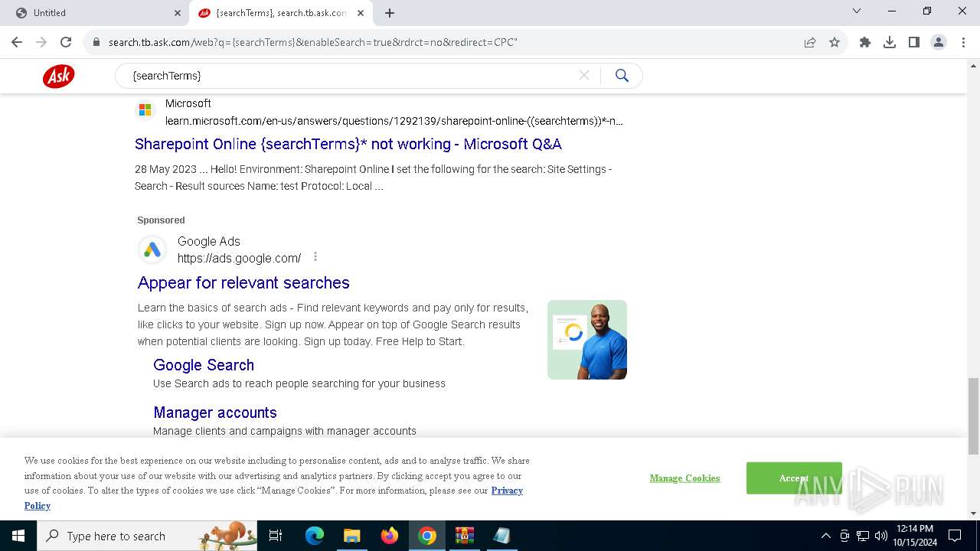Open Appear for relevant searches ad
The height and width of the screenshot is (551, 980).
tap(243, 282)
